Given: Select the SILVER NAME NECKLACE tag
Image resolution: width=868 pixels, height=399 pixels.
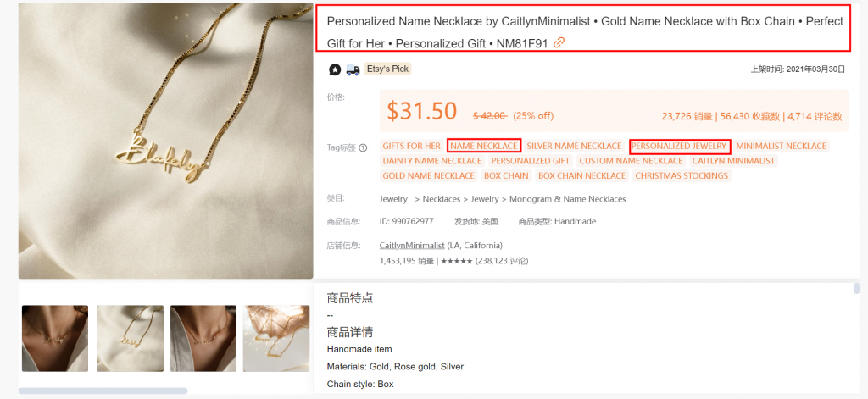Looking at the screenshot, I should click(574, 146).
